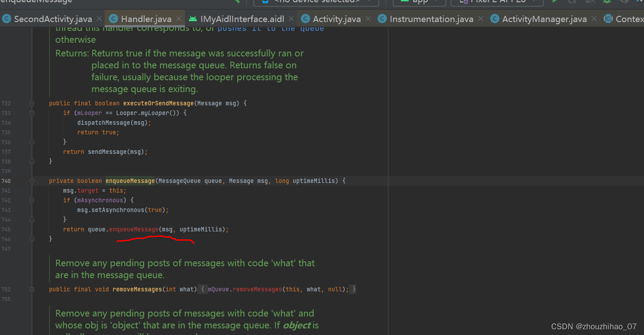This screenshot has width=644, height=335.
Task: Switch to the Instrumentation.java tab
Action: [432, 19]
